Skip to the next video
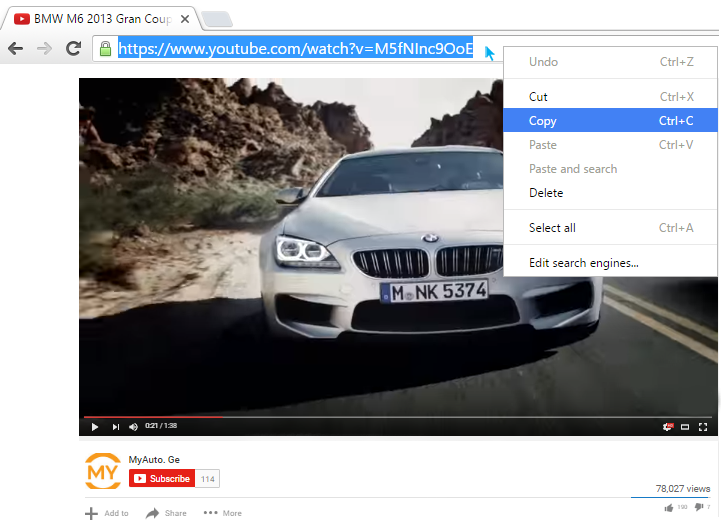The height and width of the screenshot is (525, 721). click(x=115, y=427)
